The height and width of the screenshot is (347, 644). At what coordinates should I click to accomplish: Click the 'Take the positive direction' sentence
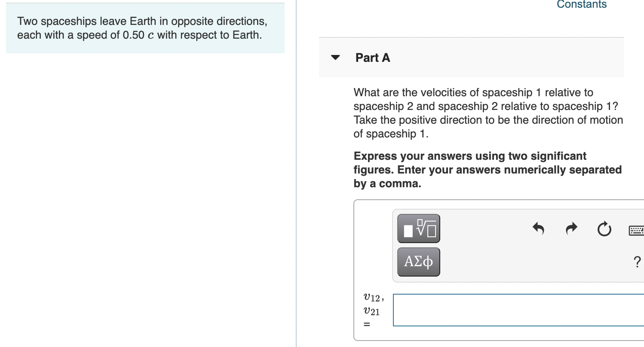488,120
